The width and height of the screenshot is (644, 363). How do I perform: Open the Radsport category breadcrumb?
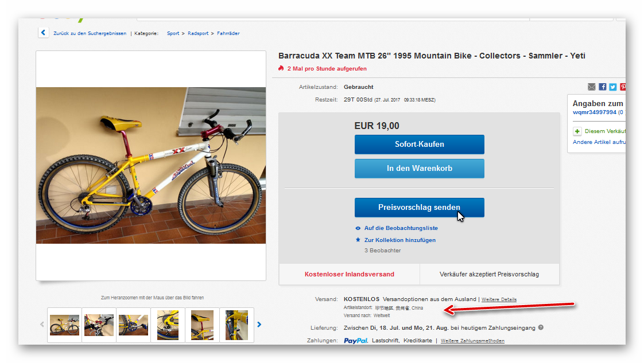tap(197, 33)
